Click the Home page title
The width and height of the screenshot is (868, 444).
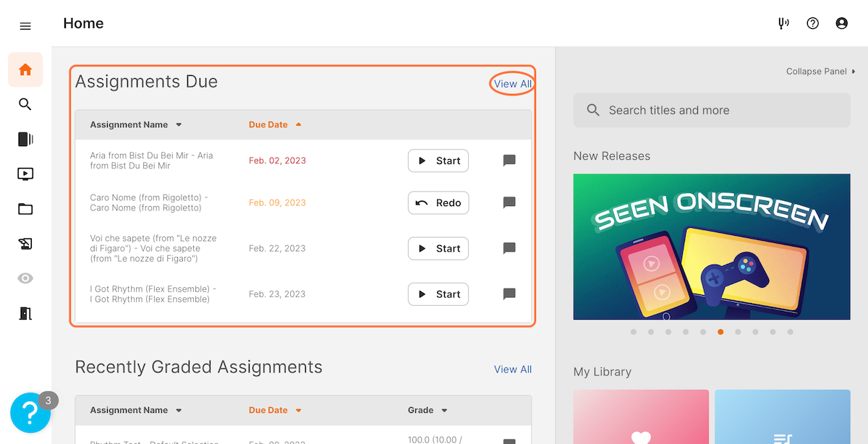(x=83, y=23)
